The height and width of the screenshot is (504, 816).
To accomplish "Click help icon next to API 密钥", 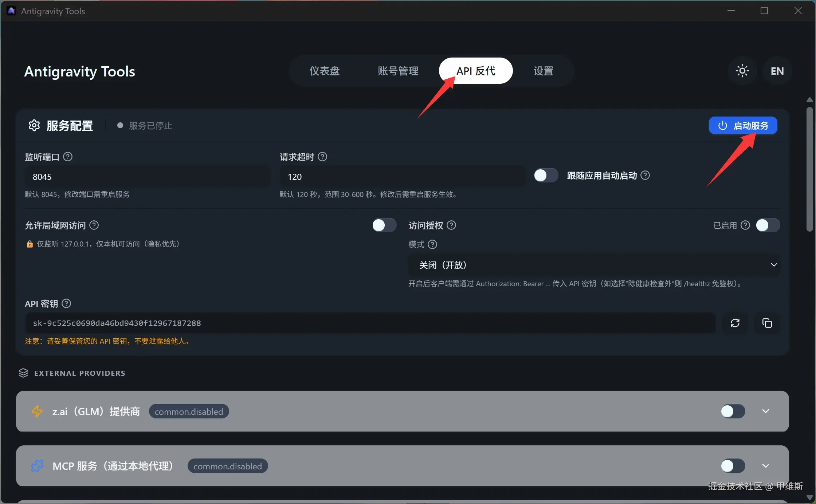I will point(66,303).
